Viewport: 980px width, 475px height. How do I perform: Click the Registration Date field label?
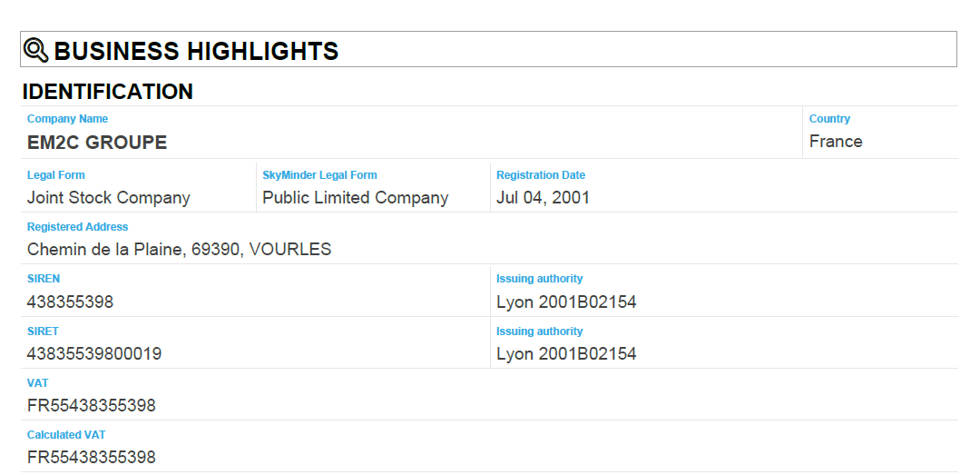point(541,175)
